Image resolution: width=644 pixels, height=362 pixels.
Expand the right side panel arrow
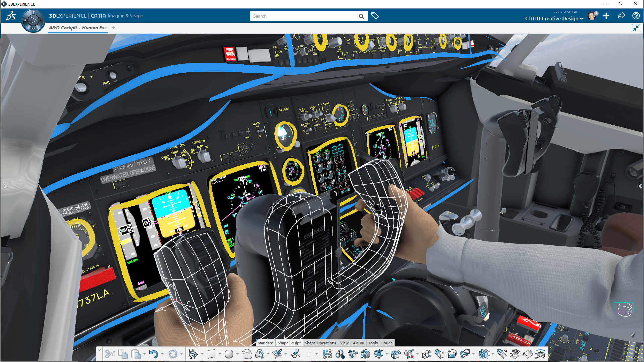click(x=640, y=186)
